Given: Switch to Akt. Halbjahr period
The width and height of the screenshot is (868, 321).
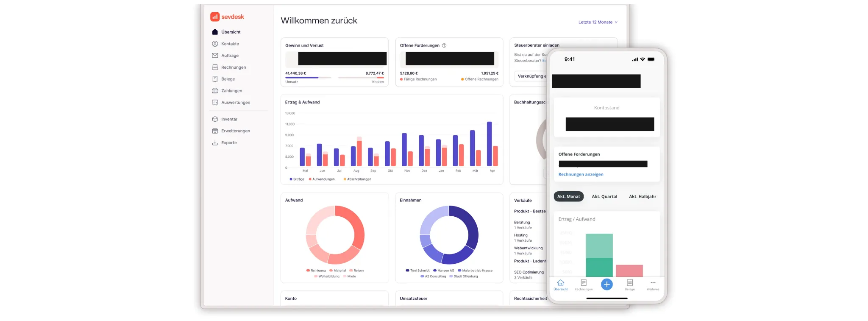Looking at the screenshot, I should [x=642, y=196].
